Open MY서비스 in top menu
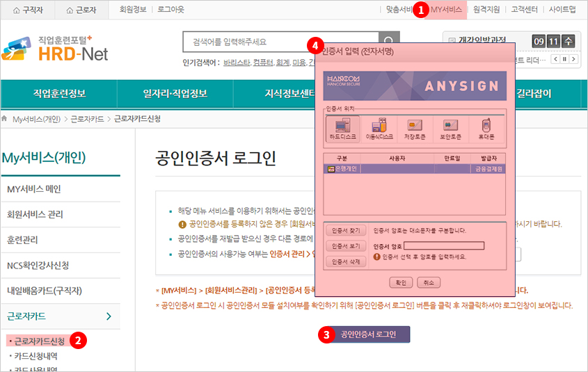The width and height of the screenshot is (588, 372). (x=446, y=9)
